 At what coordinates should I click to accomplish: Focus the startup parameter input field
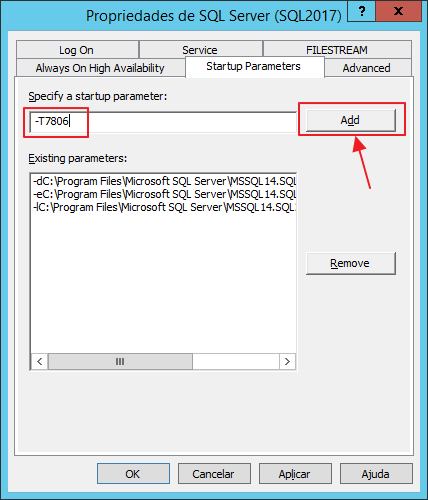click(x=163, y=121)
